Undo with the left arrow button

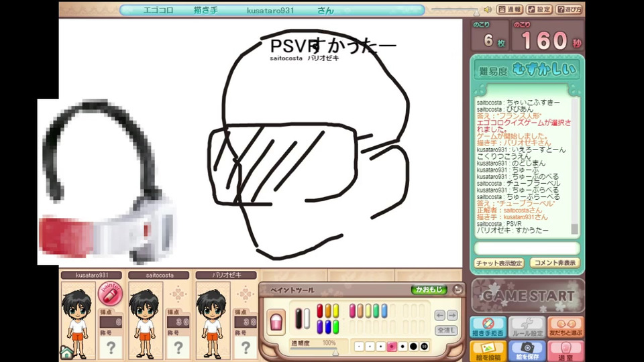pyautogui.click(x=440, y=315)
